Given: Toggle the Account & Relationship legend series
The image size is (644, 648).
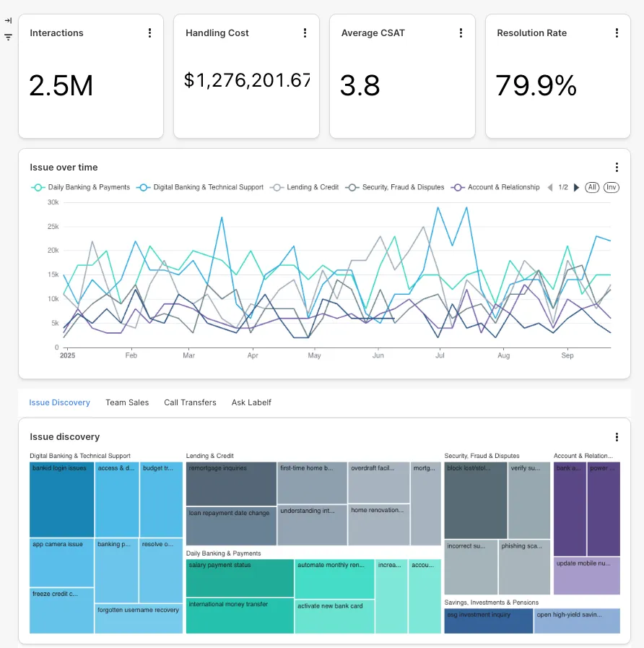Looking at the screenshot, I should coord(495,187).
